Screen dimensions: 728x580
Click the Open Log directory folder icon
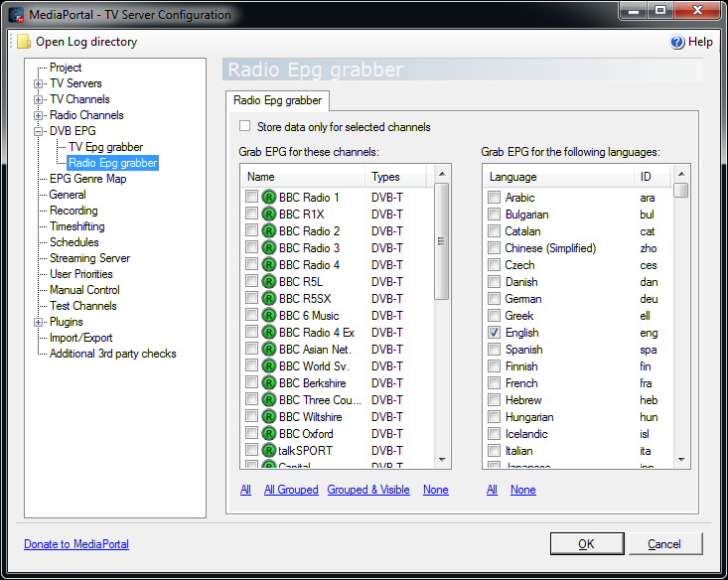24,42
